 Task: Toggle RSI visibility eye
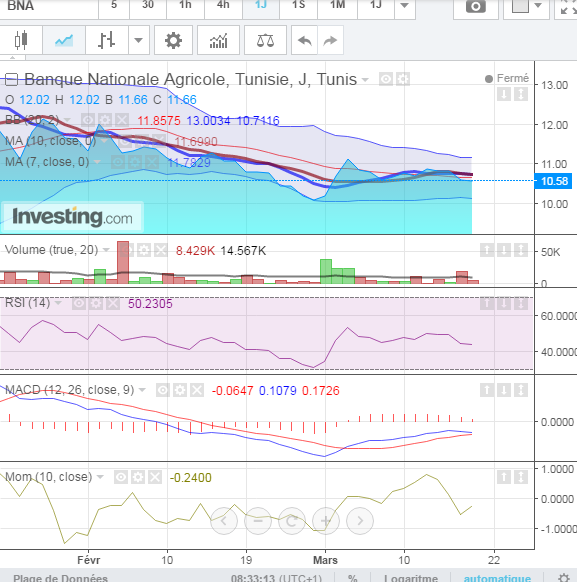(x=79, y=304)
